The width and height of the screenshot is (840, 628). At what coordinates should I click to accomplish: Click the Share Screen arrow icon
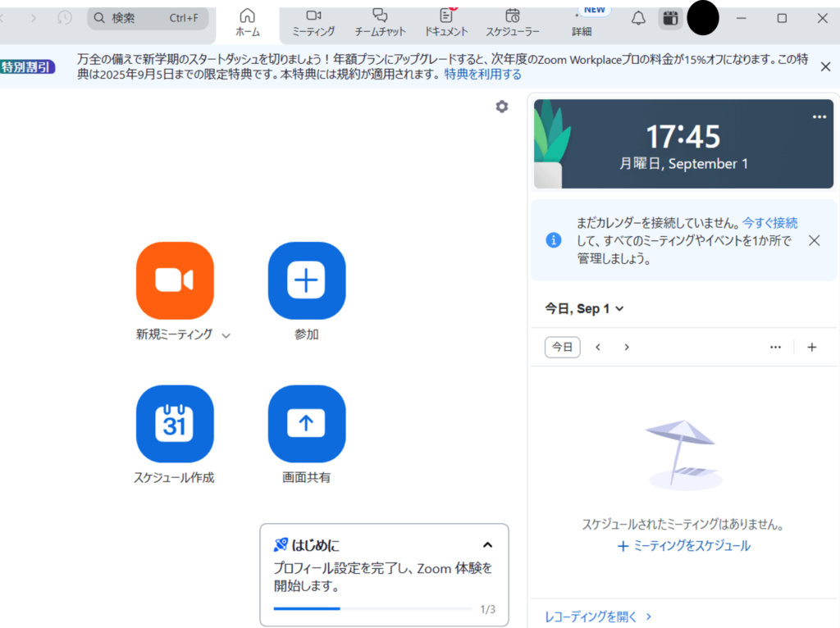pos(307,424)
